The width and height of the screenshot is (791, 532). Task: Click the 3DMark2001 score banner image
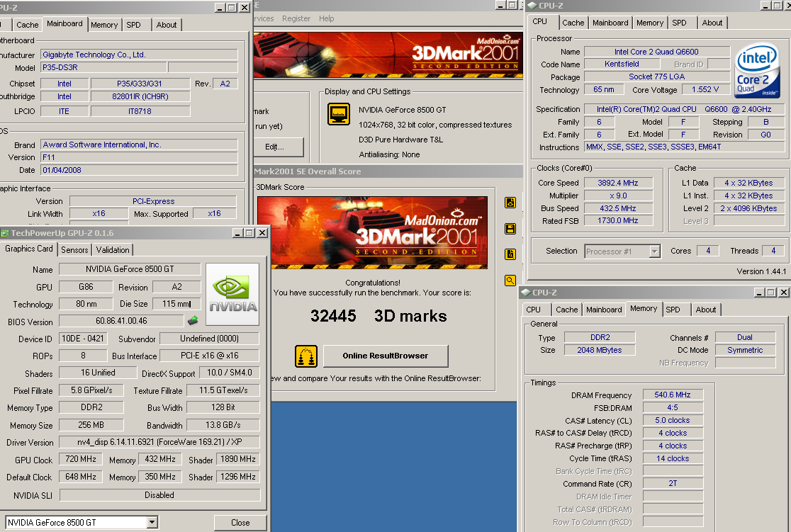[x=372, y=232]
